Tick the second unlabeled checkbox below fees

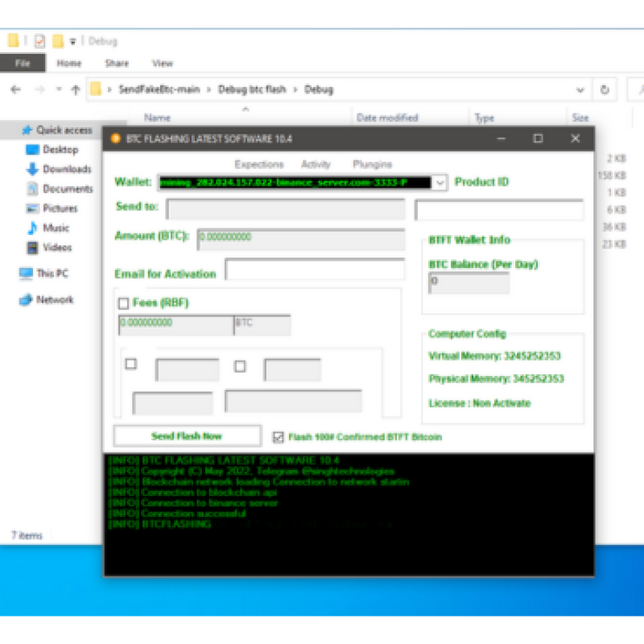[x=240, y=366]
